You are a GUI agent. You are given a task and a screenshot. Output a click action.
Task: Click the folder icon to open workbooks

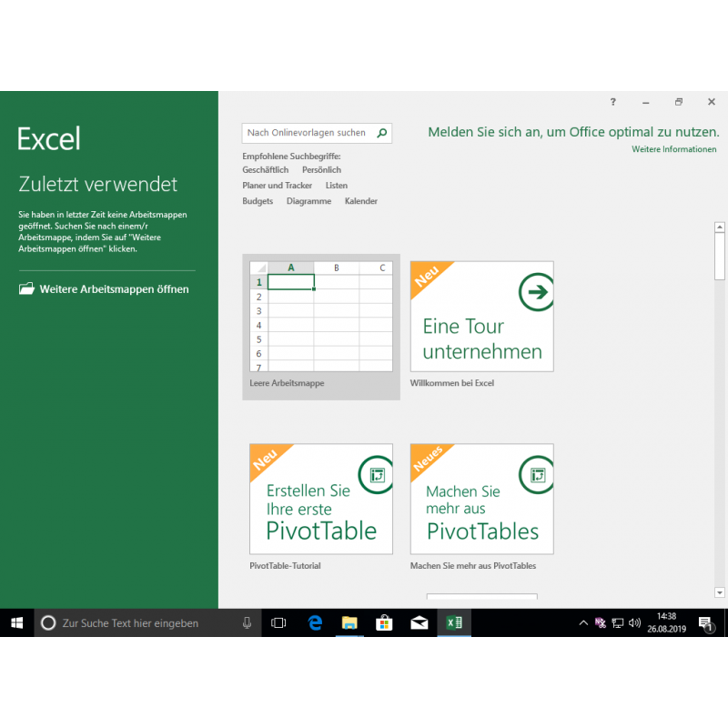pyautogui.click(x=26, y=289)
